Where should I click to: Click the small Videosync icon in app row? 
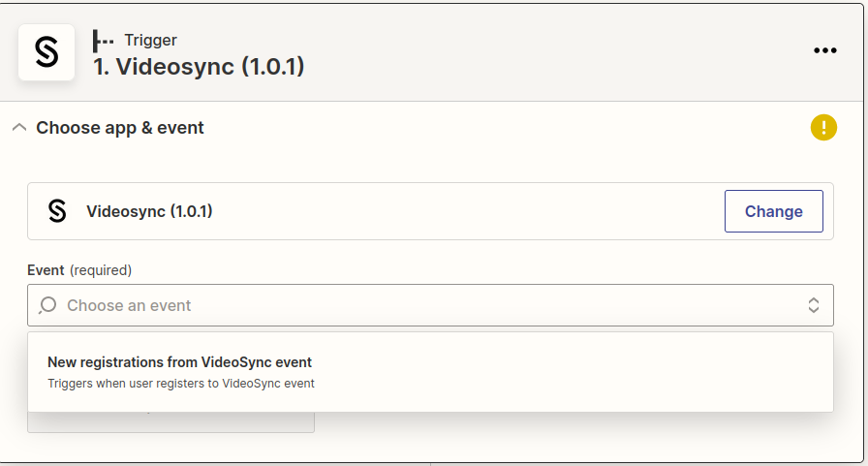pyautogui.click(x=57, y=211)
